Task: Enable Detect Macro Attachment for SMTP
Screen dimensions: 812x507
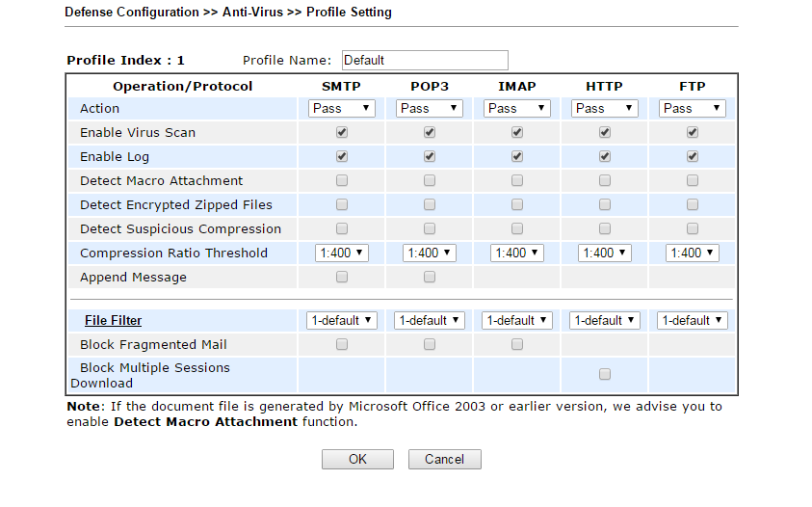Action: click(x=342, y=180)
